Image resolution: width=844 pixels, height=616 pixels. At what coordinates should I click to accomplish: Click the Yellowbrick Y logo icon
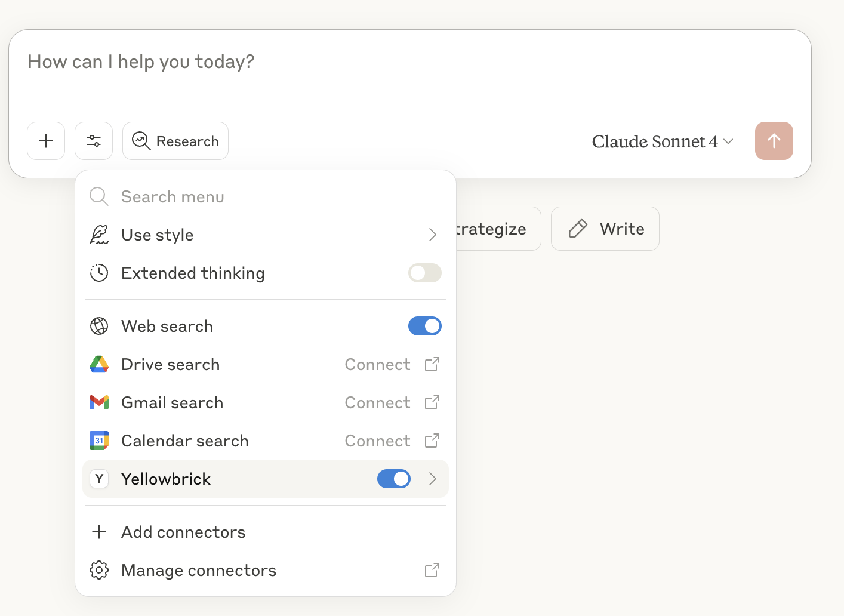(99, 479)
